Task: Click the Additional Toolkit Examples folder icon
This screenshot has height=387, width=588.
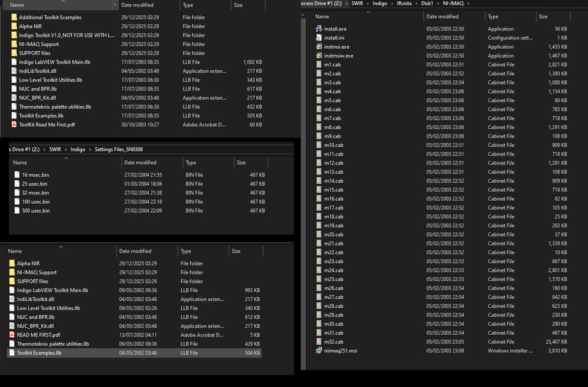Action: click(14, 17)
